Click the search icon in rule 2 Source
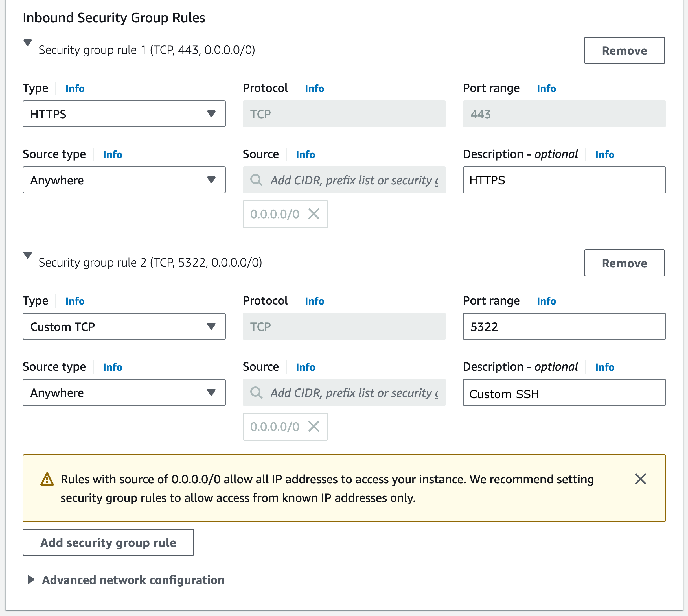Viewport: 688px width, 616px height. (x=256, y=393)
